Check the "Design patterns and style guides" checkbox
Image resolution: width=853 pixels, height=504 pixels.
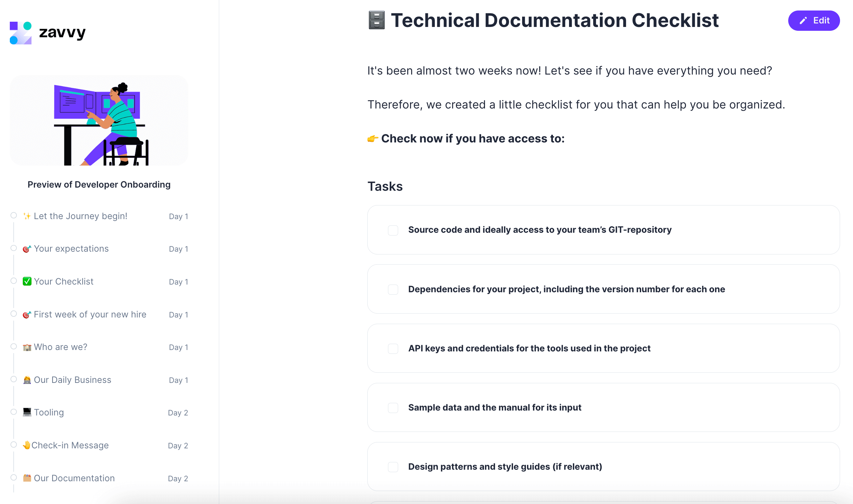[x=393, y=467]
